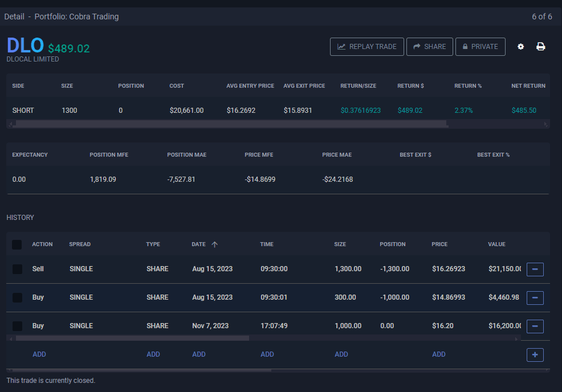Click ADD under the Date column

[x=199, y=354]
